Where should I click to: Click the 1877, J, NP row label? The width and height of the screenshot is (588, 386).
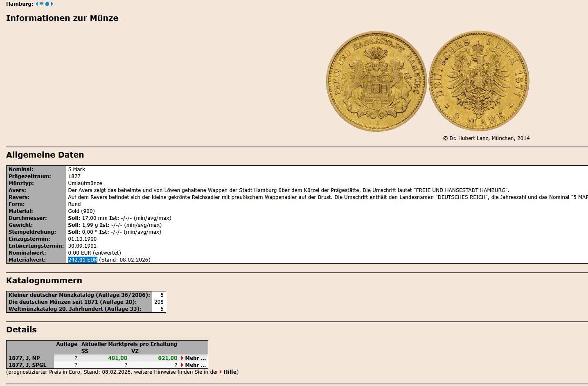[25, 358]
